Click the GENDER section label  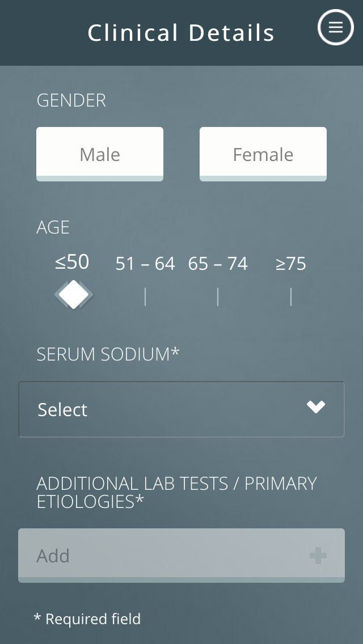pyautogui.click(x=71, y=100)
